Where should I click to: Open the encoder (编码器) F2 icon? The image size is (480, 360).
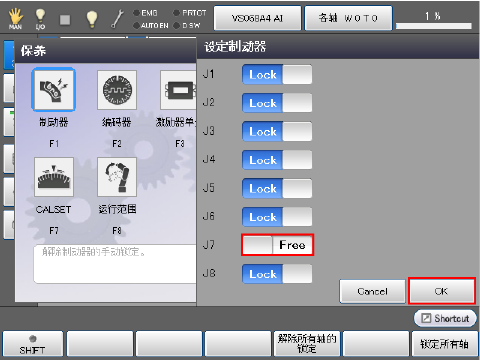coord(117,90)
